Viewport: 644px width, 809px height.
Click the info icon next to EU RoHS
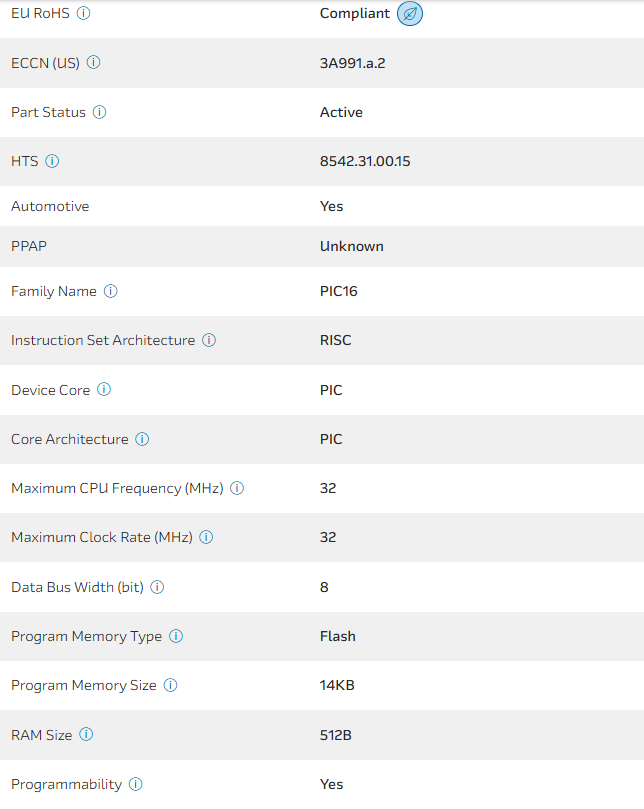click(84, 13)
